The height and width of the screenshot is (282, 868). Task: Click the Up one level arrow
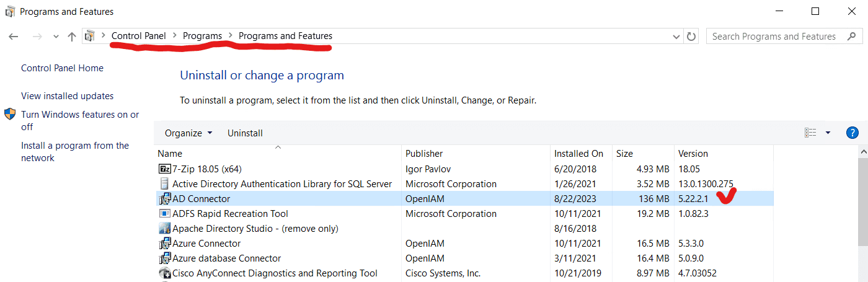pos(72,37)
